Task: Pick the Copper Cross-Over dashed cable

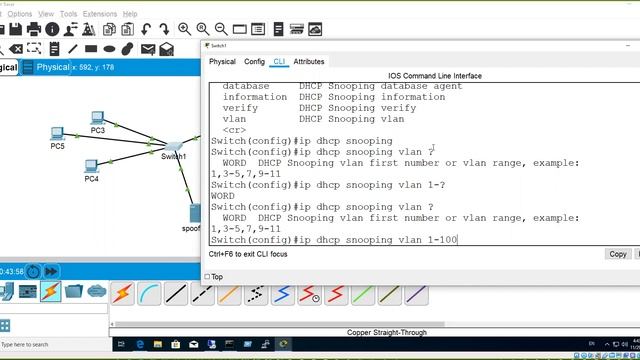Action: [202, 293]
